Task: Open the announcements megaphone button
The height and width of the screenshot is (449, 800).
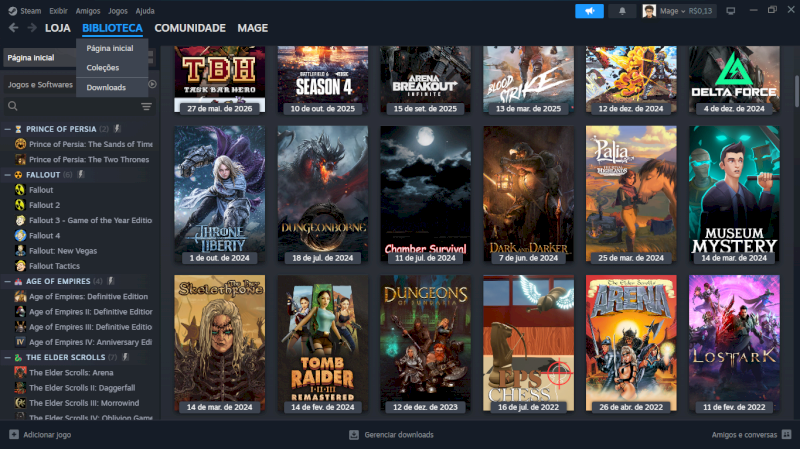Action: [589, 11]
